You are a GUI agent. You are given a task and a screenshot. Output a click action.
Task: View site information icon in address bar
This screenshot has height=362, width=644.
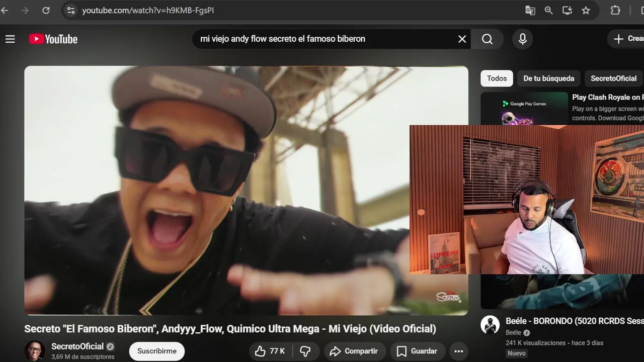[71, 10]
